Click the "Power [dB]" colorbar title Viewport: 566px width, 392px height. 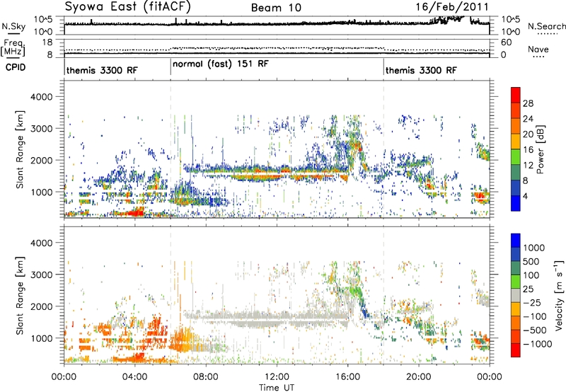(x=540, y=149)
